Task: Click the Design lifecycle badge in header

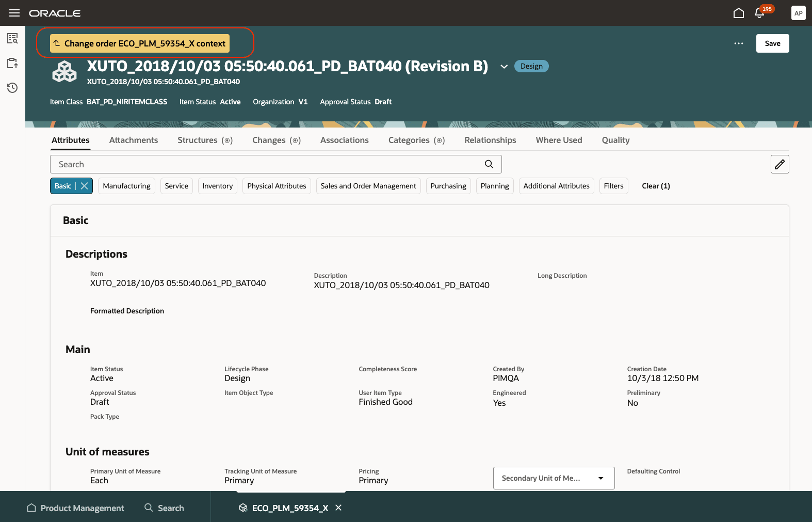Action: click(531, 66)
